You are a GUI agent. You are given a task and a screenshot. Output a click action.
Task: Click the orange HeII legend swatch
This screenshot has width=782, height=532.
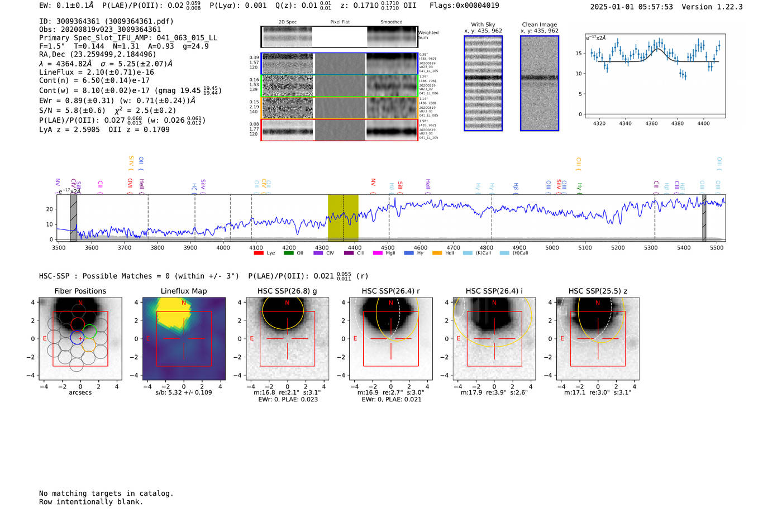tap(437, 253)
